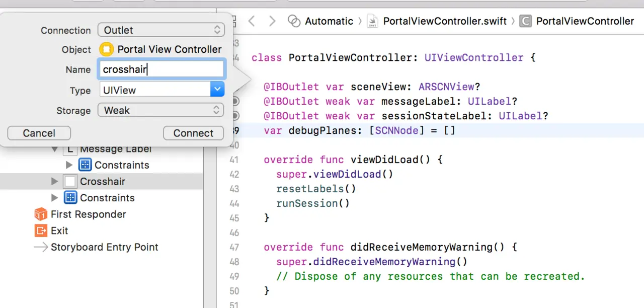Click the sceneView outlet declaration
The image size is (644, 308).
(372, 87)
